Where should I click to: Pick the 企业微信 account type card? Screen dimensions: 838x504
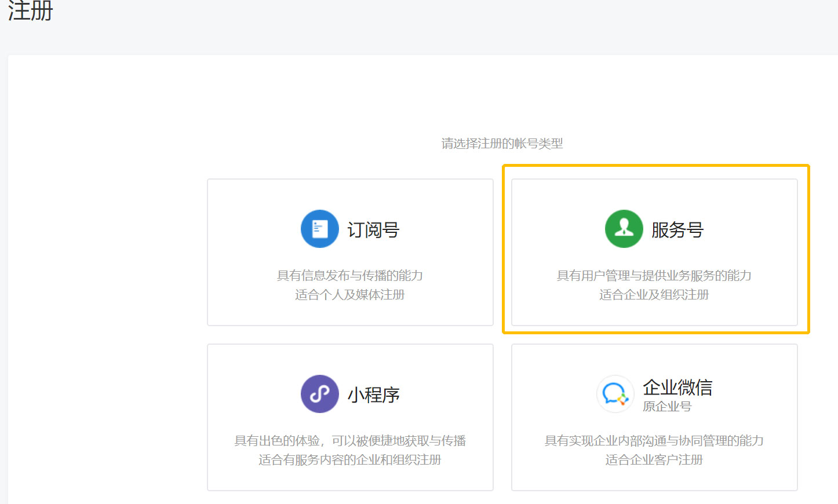(655, 417)
